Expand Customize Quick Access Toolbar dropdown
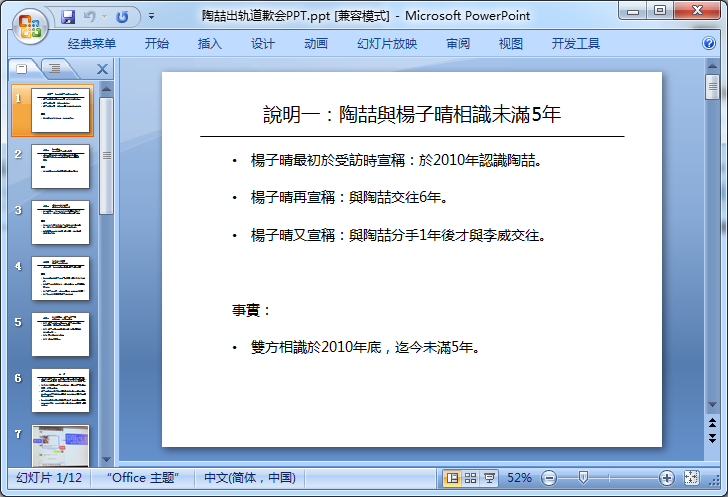Image resolution: width=728 pixels, height=497 pixels. 151,17
